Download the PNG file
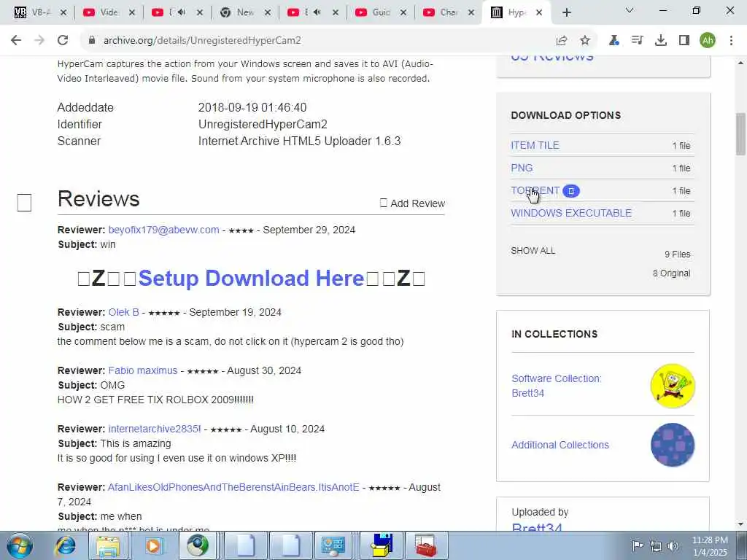 tap(522, 168)
